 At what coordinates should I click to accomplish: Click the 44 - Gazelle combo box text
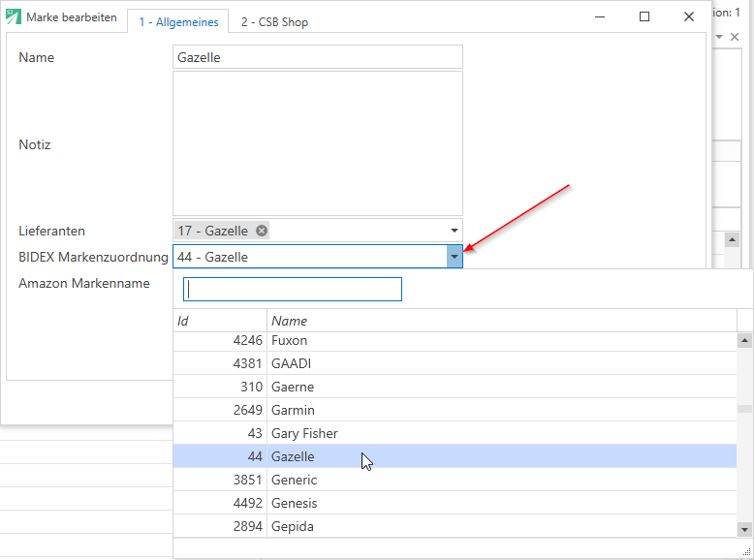(x=212, y=257)
